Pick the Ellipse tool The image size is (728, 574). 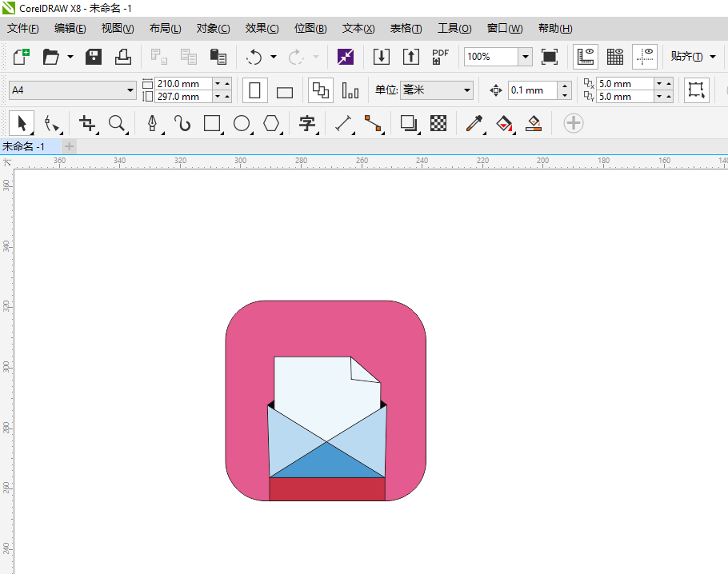tap(242, 123)
